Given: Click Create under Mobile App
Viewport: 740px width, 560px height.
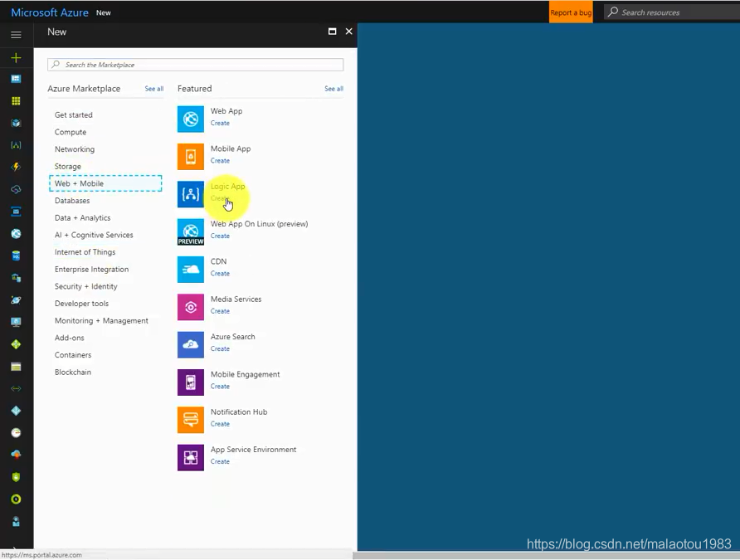Looking at the screenshot, I should (x=220, y=161).
